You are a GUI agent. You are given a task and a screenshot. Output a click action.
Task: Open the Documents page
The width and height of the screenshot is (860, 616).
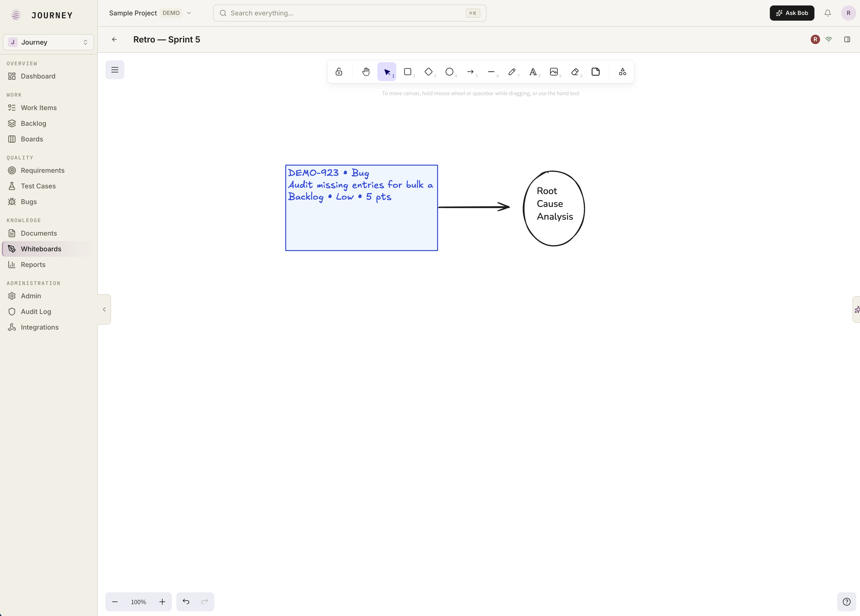tap(49, 233)
